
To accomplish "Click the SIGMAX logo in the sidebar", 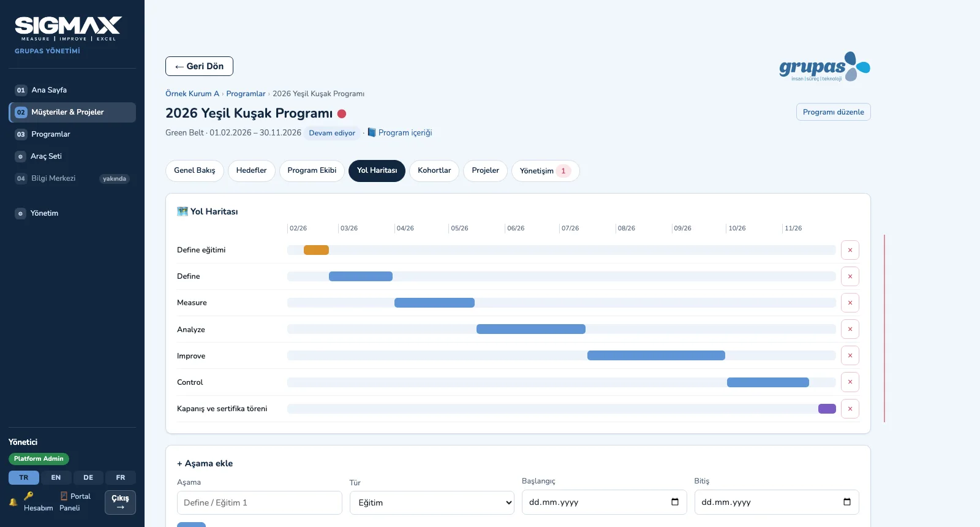I will pyautogui.click(x=68, y=29).
